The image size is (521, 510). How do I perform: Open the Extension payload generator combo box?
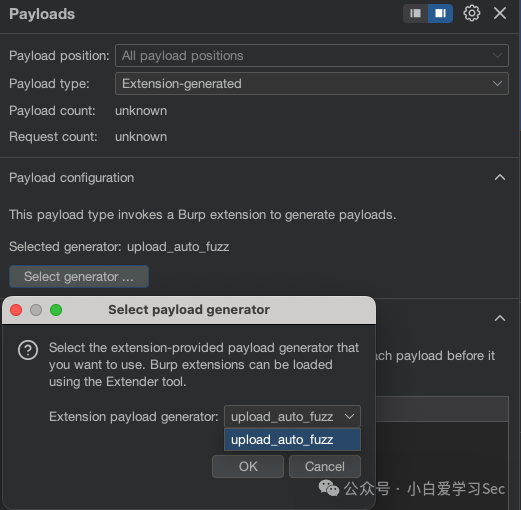pos(292,417)
